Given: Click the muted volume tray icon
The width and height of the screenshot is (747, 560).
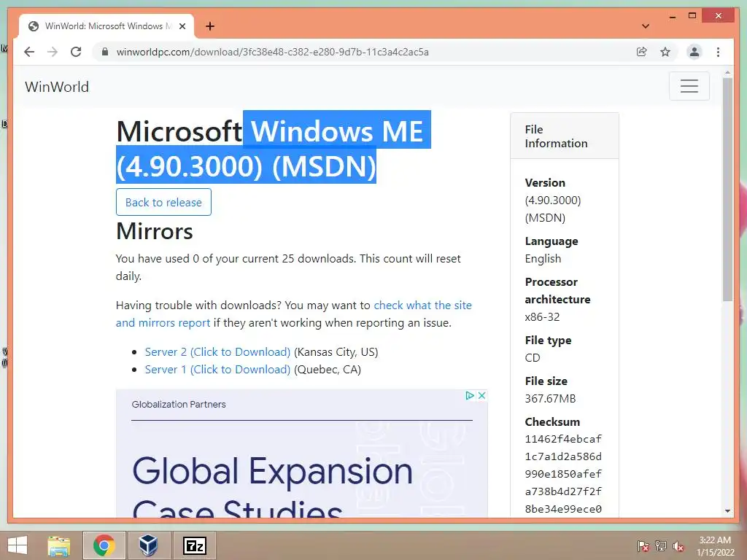Looking at the screenshot, I should click(x=678, y=546).
